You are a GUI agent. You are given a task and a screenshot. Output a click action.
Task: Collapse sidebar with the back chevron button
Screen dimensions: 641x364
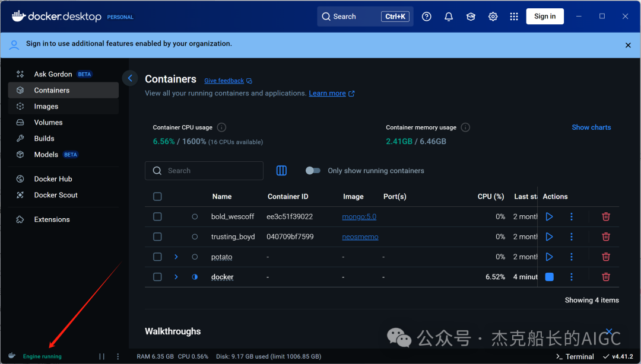click(x=130, y=78)
